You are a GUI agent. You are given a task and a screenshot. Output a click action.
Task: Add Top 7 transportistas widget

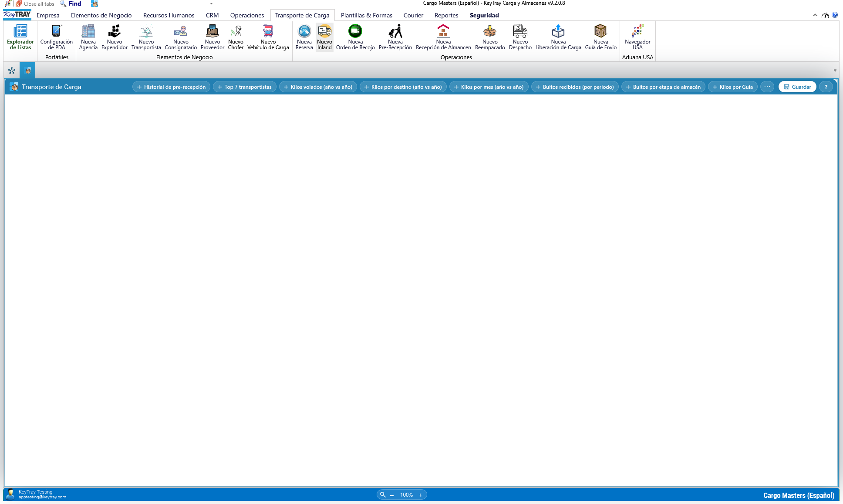coord(244,87)
